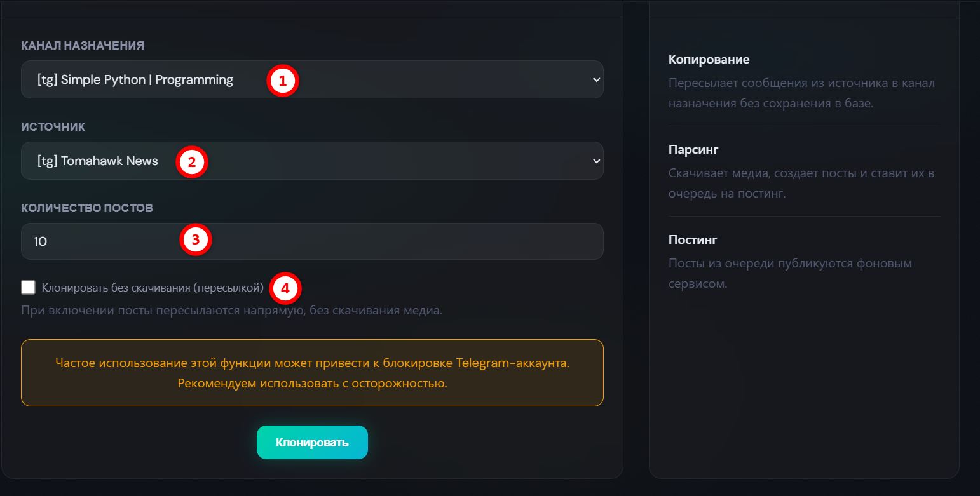Click the chevron arrow of the Канал назначения select
The width and height of the screenshot is (980, 496).
click(x=596, y=79)
